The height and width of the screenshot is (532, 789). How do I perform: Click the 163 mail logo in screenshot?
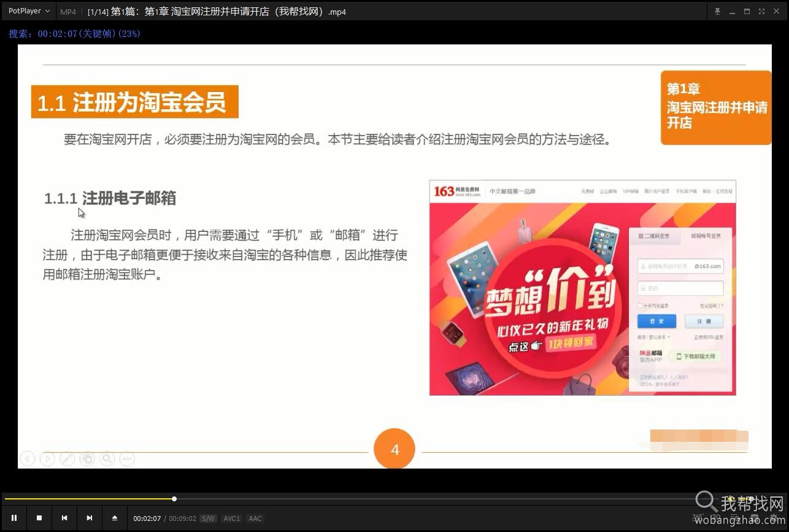(456, 191)
